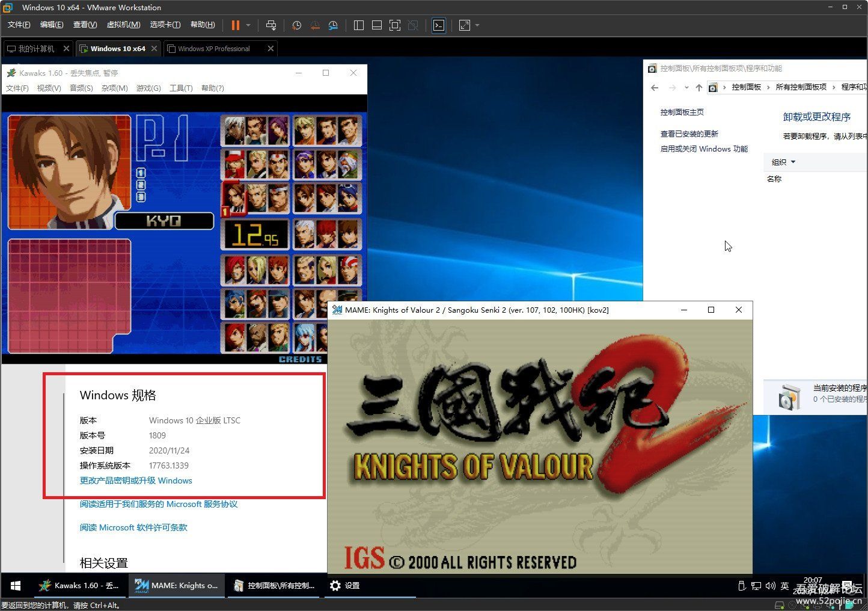
Task: Expand the stretch display dropdown arrow
Action: [477, 25]
